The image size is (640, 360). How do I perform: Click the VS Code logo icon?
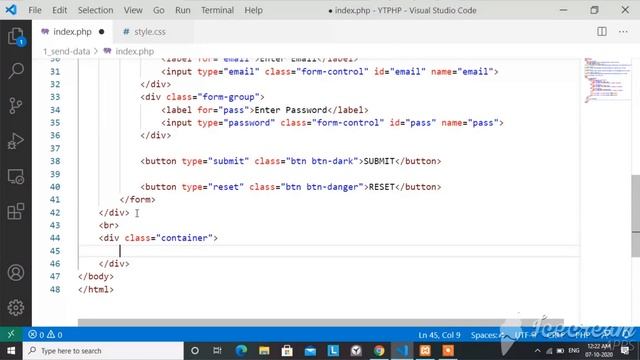(x=11, y=10)
